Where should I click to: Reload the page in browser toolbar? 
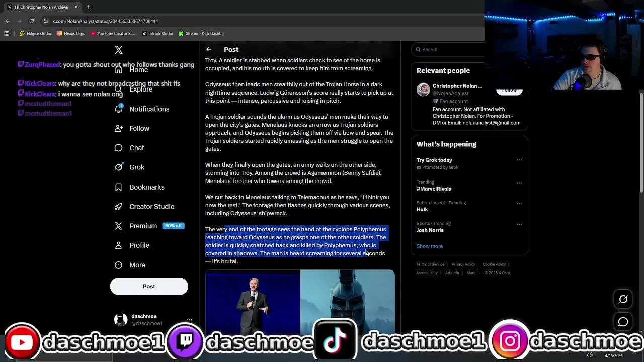(x=32, y=21)
